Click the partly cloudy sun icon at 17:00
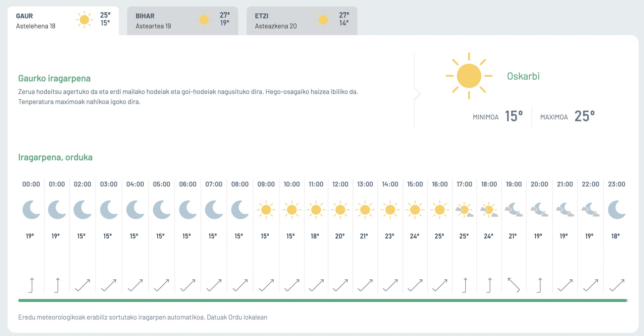This screenshot has width=644, height=336. tap(465, 210)
